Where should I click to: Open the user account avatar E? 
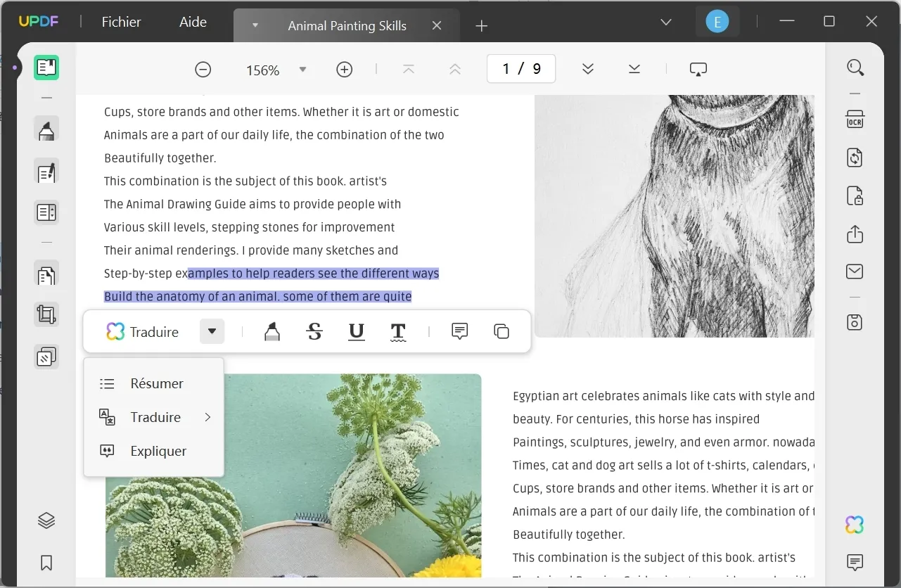tap(717, 22)
